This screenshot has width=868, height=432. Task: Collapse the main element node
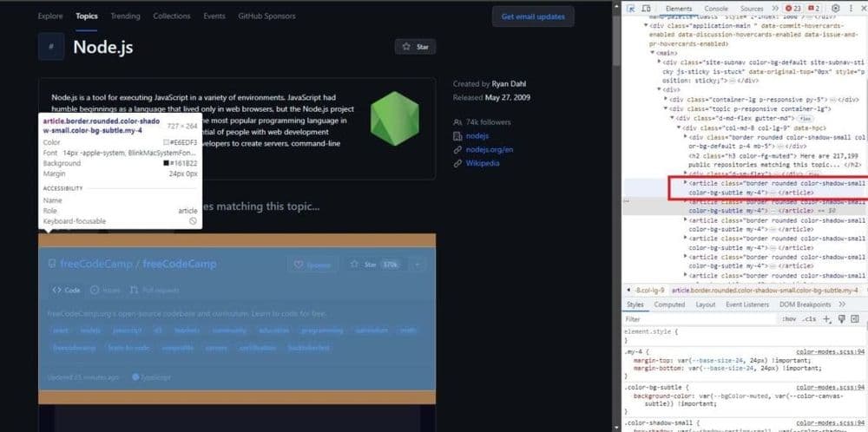652,53
